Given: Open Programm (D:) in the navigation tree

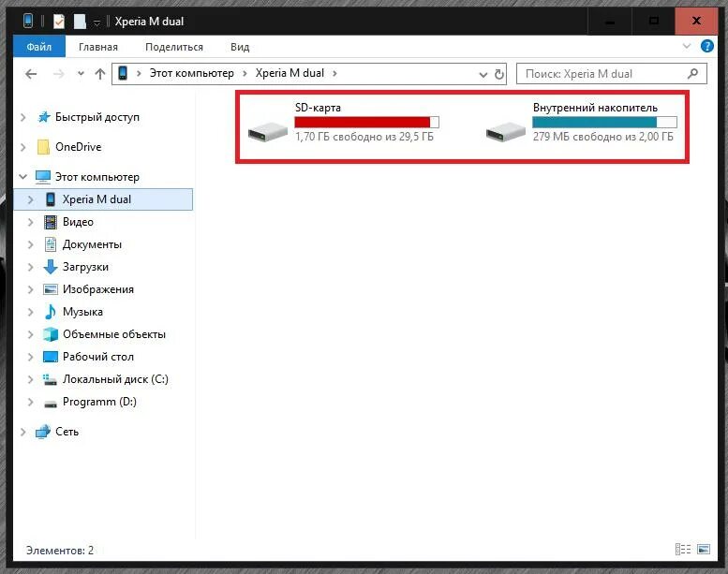Looking at the screenshot, I should (x=99, y=402).
